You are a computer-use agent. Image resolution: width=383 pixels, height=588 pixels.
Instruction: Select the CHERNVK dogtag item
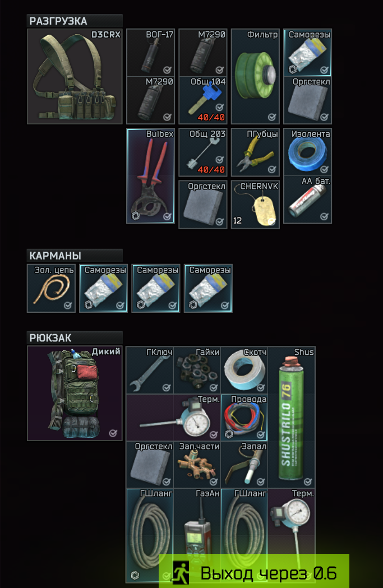[x=256, y=205]
